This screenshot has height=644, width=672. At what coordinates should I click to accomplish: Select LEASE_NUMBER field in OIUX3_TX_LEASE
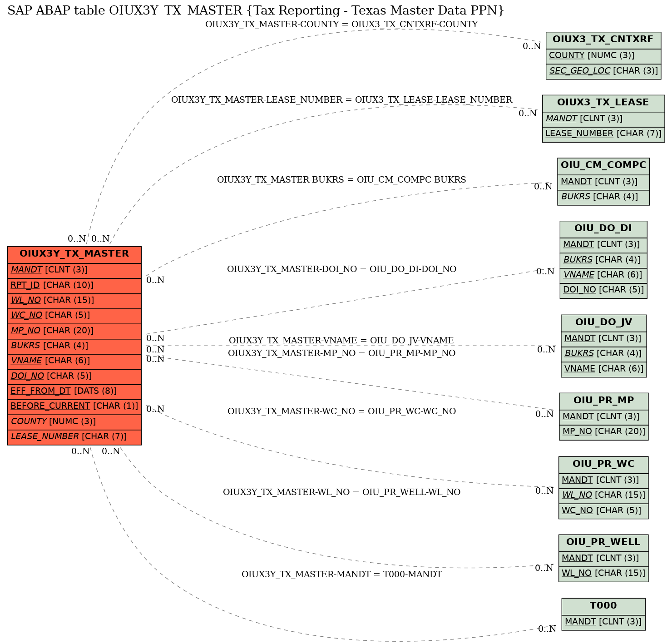pyautogui.click(x=603, y=134)
